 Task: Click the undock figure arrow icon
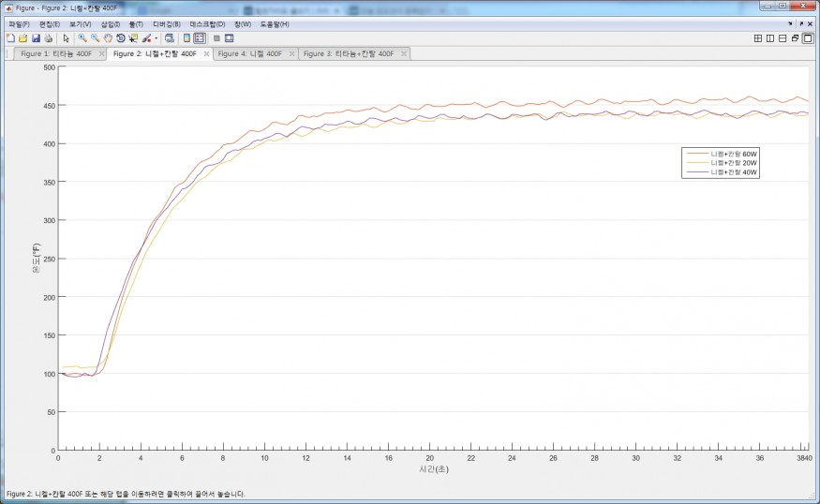click(801, 24)
